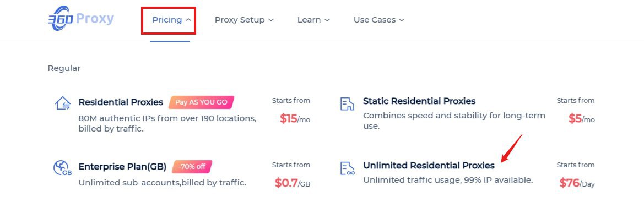Open Unlimited Residential Proxies link
The width and height of the screenshot is (644, 213).
[429, 166]
